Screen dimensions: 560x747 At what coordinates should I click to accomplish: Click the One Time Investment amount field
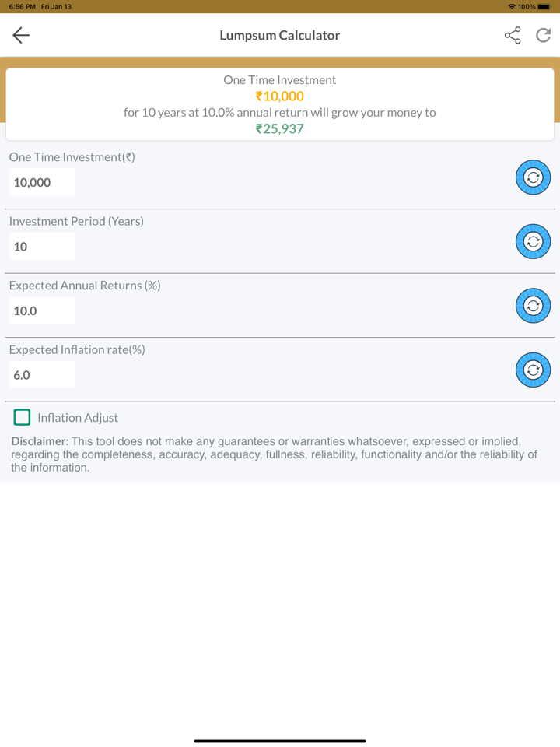42,182
